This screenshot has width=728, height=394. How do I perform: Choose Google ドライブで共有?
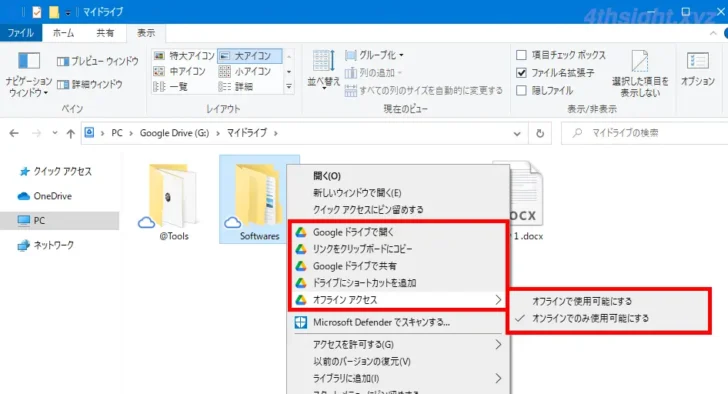point(397,266)
